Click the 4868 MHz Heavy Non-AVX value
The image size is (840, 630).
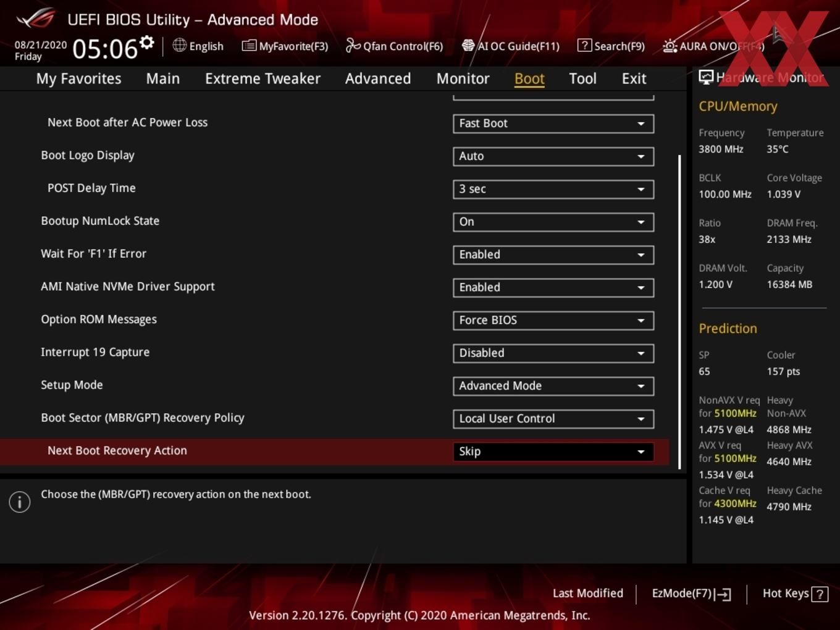click(789, 429)
